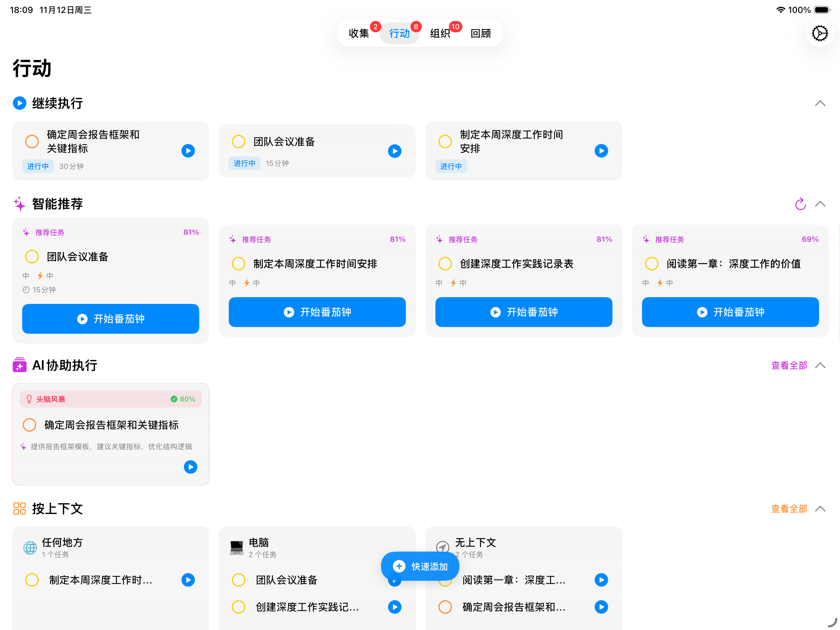Open the settings gear in the top right corner
Viewport: 840px width, 630px height.
click(820, 33)
